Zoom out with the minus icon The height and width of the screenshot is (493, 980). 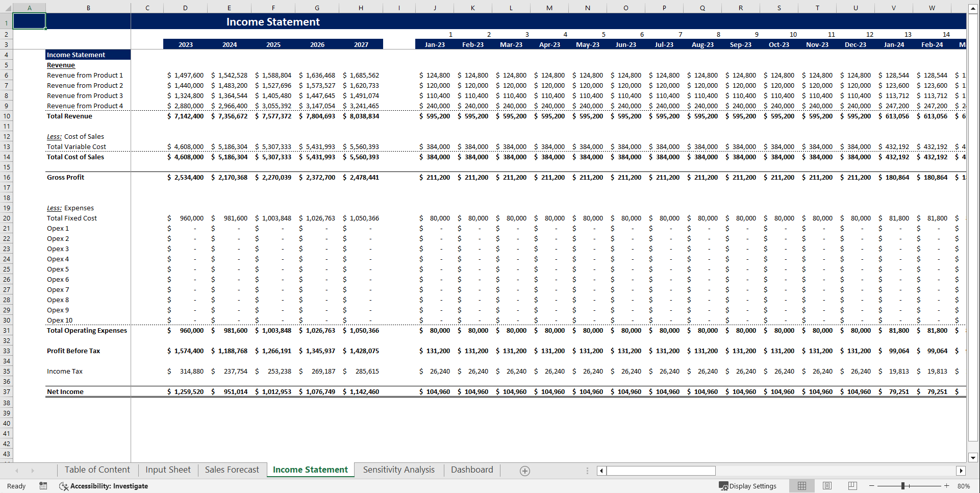(872, 486)
